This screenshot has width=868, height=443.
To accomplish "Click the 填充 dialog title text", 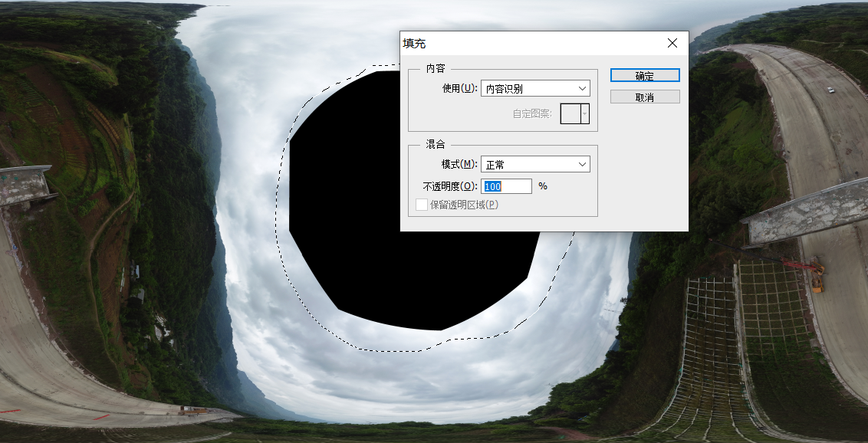I will [414, 44].
